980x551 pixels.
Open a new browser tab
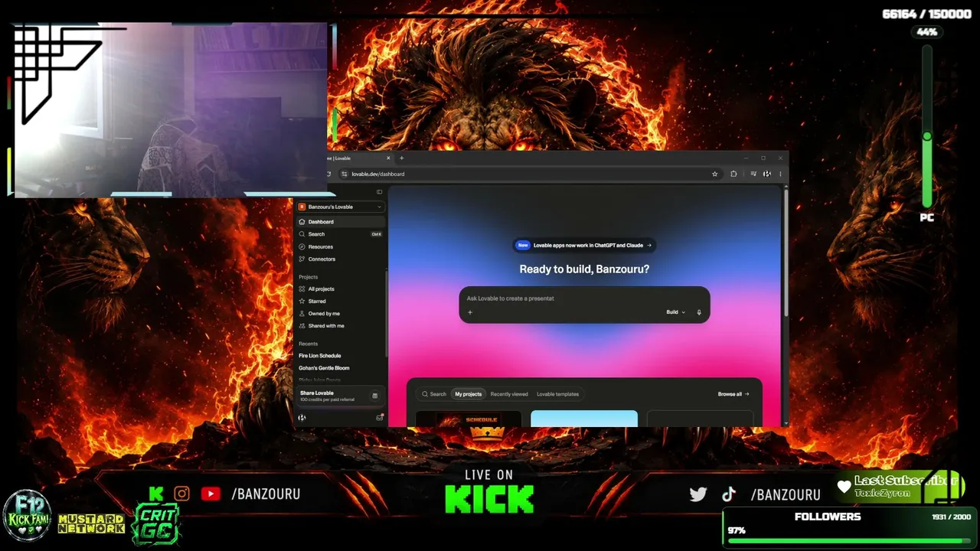pyautogui.click(x=402, y=158)
